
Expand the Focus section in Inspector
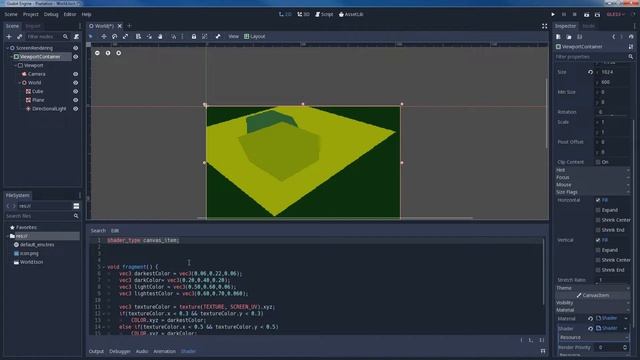click(592, 177)
